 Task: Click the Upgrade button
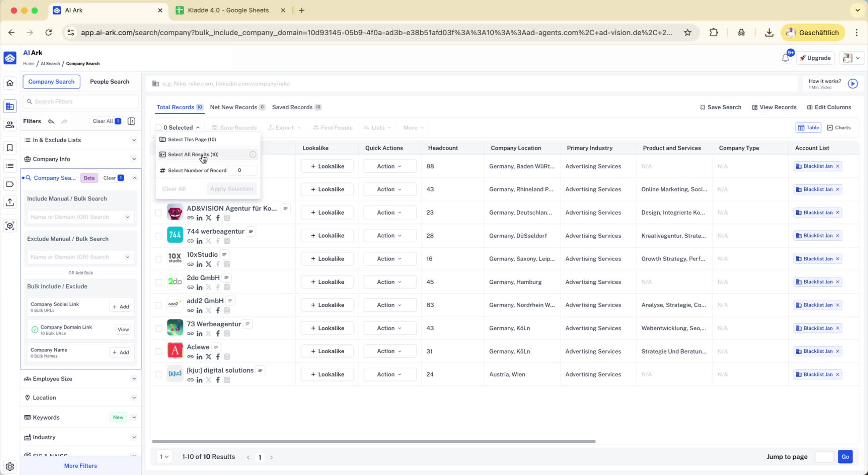815,58
